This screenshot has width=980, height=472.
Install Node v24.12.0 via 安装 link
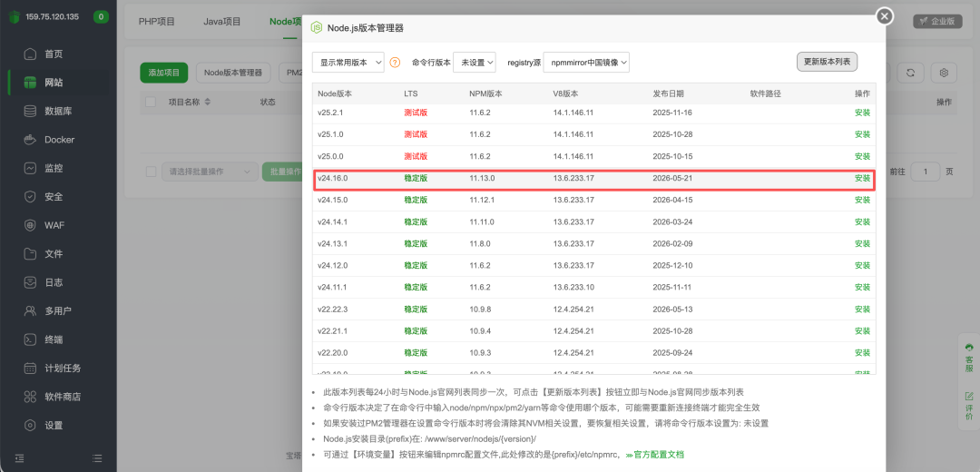click(x=863, y=266)
